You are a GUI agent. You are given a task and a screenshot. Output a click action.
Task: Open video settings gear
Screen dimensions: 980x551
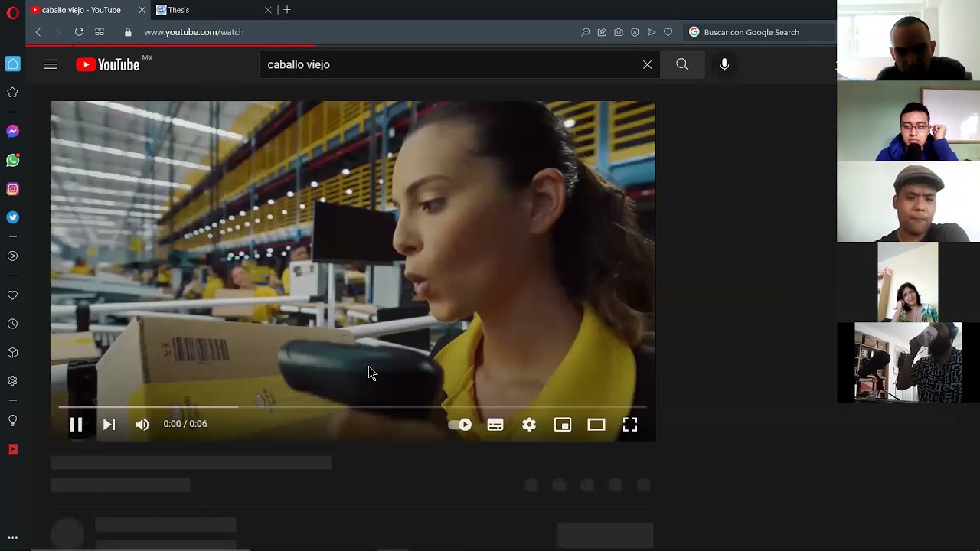529,425
